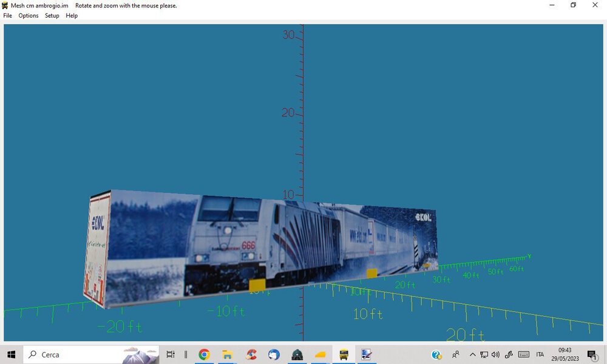Click the help question mark tray icon
Image resolution: width=607 pixels, height=364 pixels.
pos(436,354)
